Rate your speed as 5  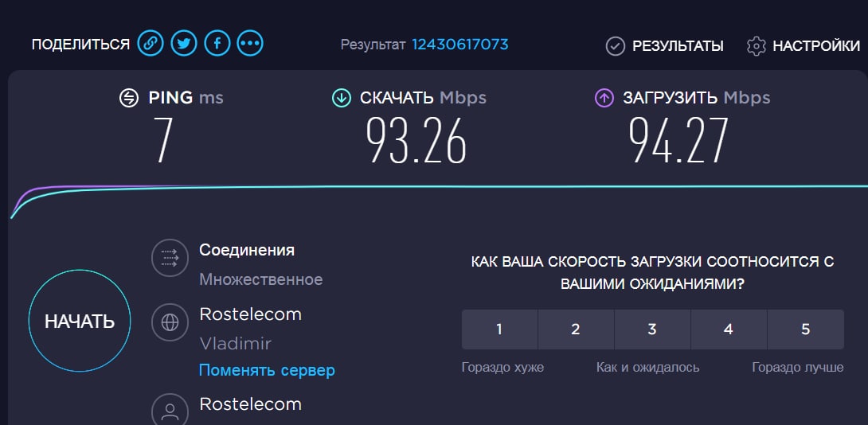(805, 329)
